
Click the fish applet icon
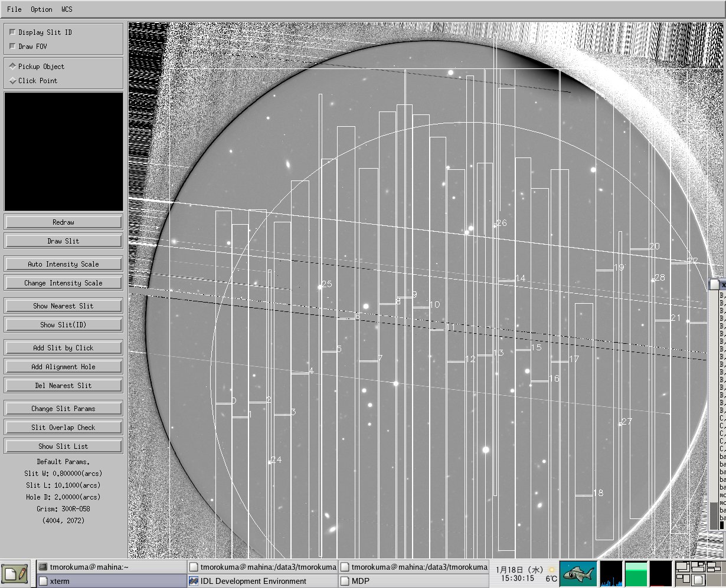pyautogui.click(x=577, y=573)
